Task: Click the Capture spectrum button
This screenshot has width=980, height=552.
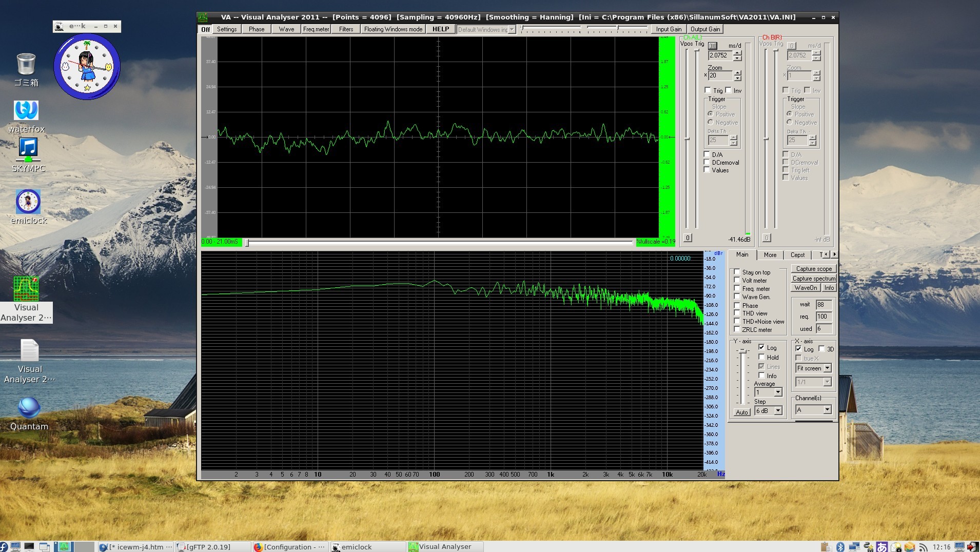Action: (x=814, y=279)
